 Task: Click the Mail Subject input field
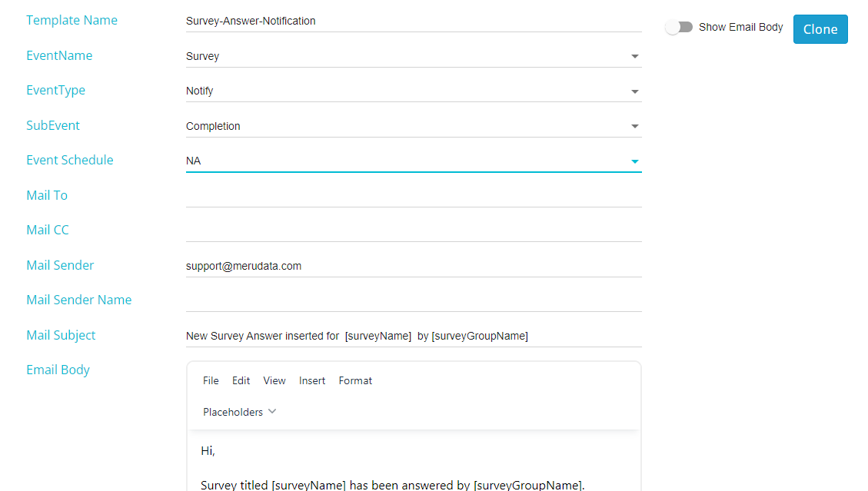pyautogui.click(x=414, y=336)
